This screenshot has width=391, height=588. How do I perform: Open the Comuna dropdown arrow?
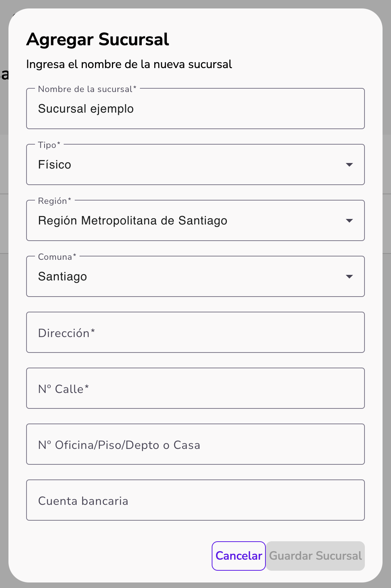tap(349, 276)
